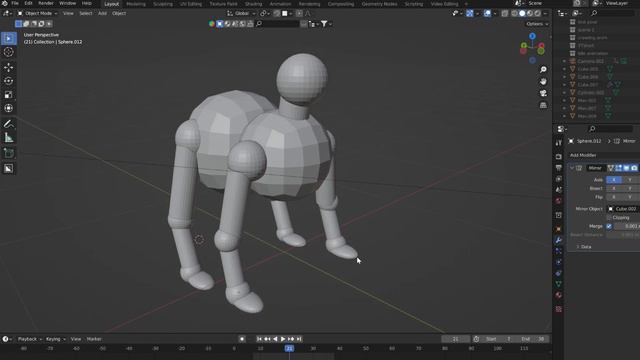Open the Playback dropdown in timeline
Image resolution: width=640 pixels, height=360 pixels.
pyautogui.click(x=30, y=339)
